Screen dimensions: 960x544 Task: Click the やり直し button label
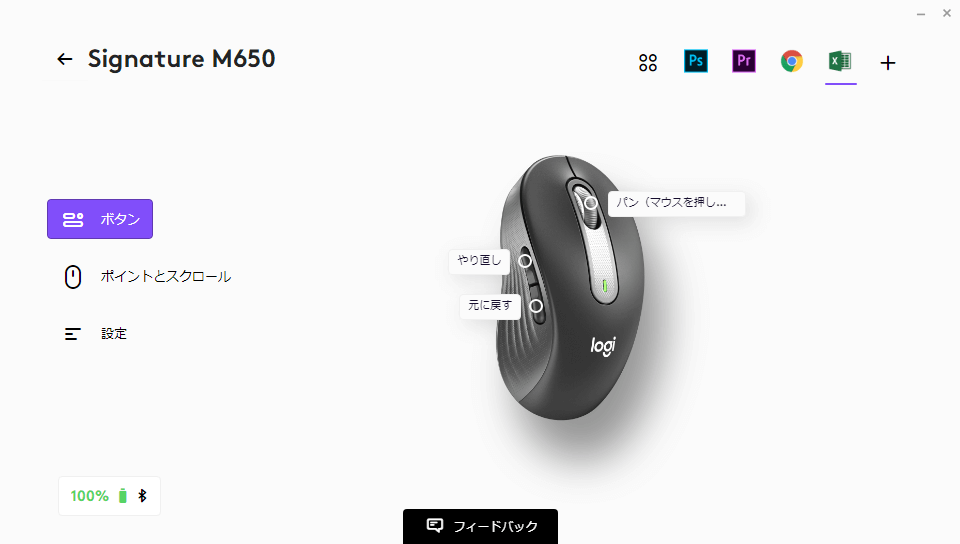[479, 261]
